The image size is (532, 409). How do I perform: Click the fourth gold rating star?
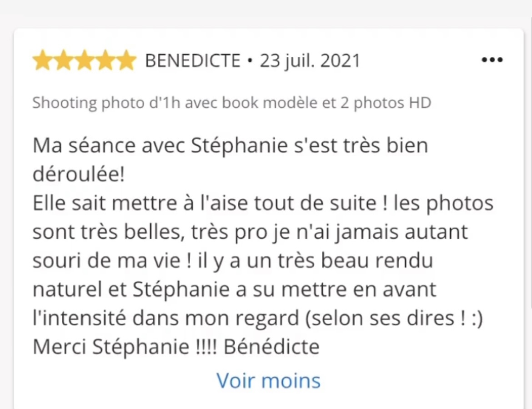(105, 61)
